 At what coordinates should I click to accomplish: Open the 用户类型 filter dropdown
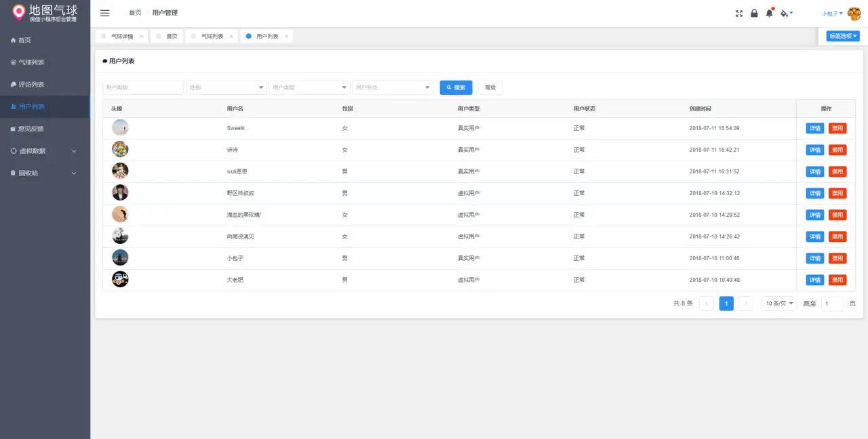[310, 87]
